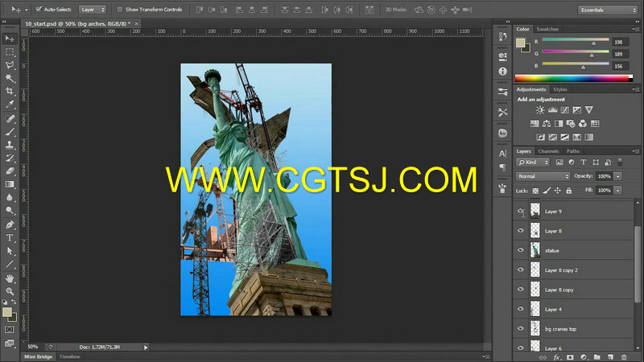Screen dimensions: 644x362
Task: Create a new layer
Action: 611,357
